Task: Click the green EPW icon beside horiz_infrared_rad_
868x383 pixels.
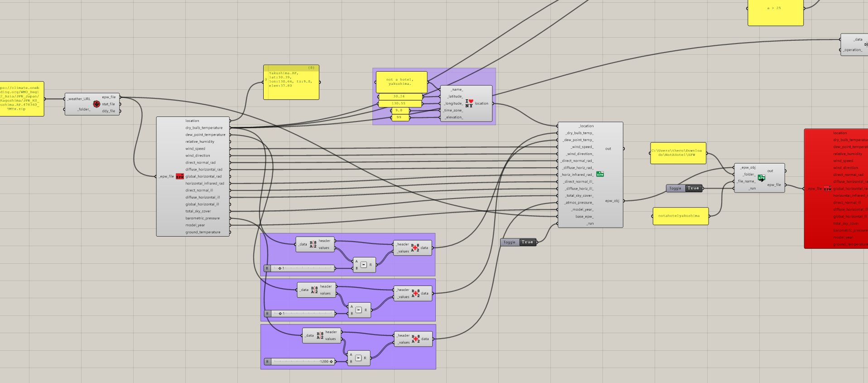Action: pyautogui.click(x=600, y=174)
